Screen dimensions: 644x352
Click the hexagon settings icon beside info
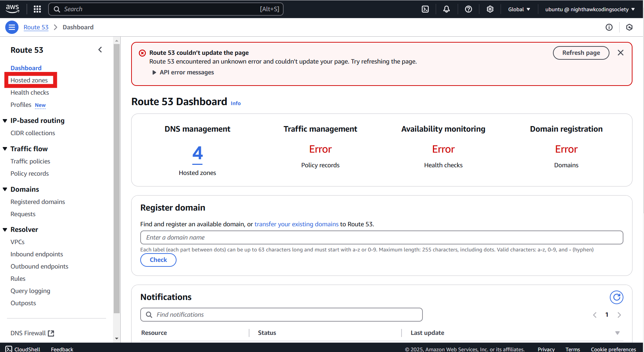tap(629, 27)
